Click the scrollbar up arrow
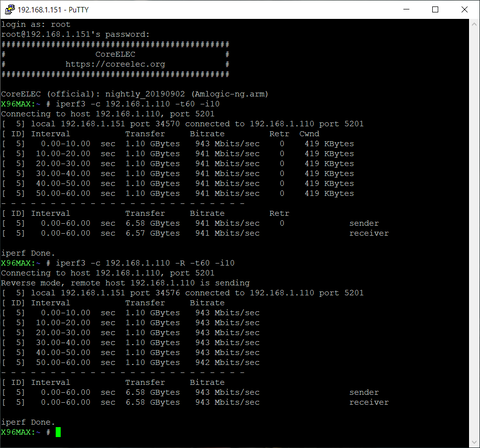This screenshot has width=480, height=448. (x=474, y=24)
